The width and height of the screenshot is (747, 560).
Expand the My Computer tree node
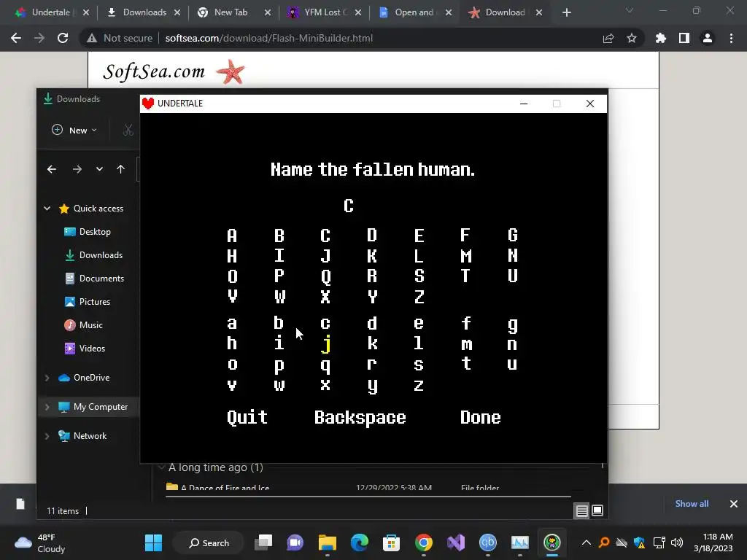pyautogui.click(x=47, y=407)
